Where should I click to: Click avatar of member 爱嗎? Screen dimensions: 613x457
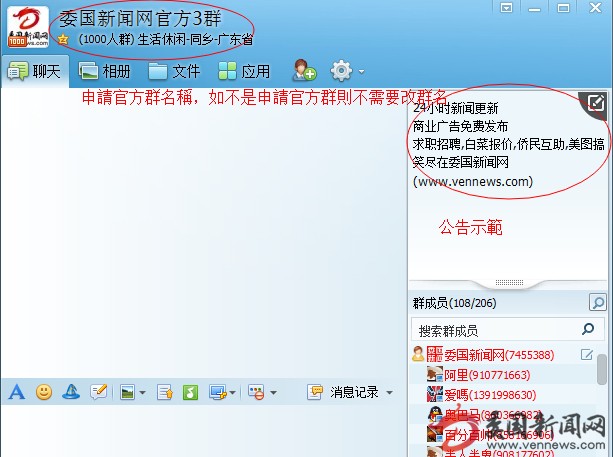pos(435,394)
